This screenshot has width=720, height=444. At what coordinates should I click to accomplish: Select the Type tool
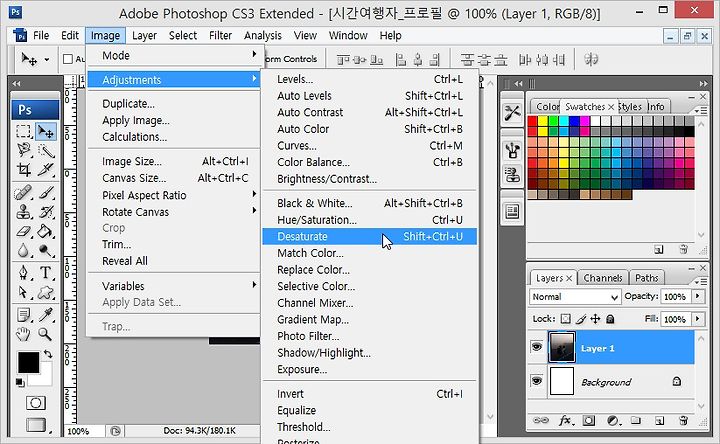(46, 272)
